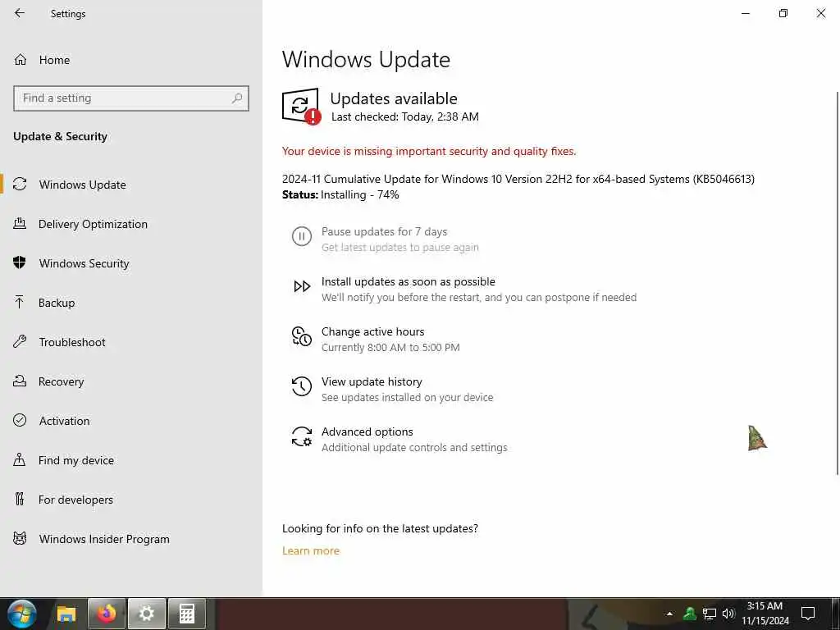Click the magnifier icon in the search box

click(x=237, y=98)
